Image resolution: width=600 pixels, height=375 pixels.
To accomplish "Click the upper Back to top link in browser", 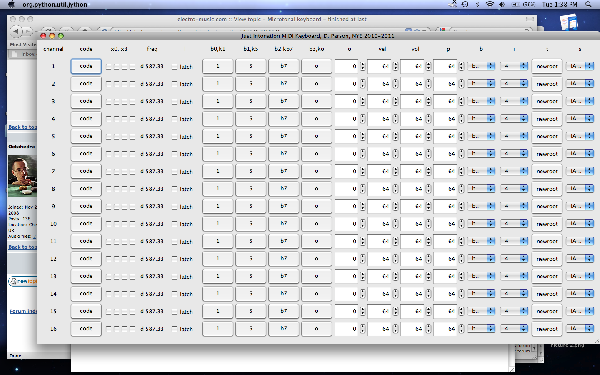I will pos(23,127).
